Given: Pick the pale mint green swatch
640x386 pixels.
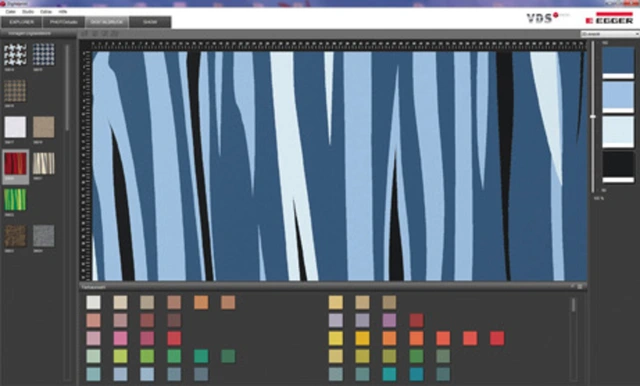Looking at the screenshot, I should [93, 356].
